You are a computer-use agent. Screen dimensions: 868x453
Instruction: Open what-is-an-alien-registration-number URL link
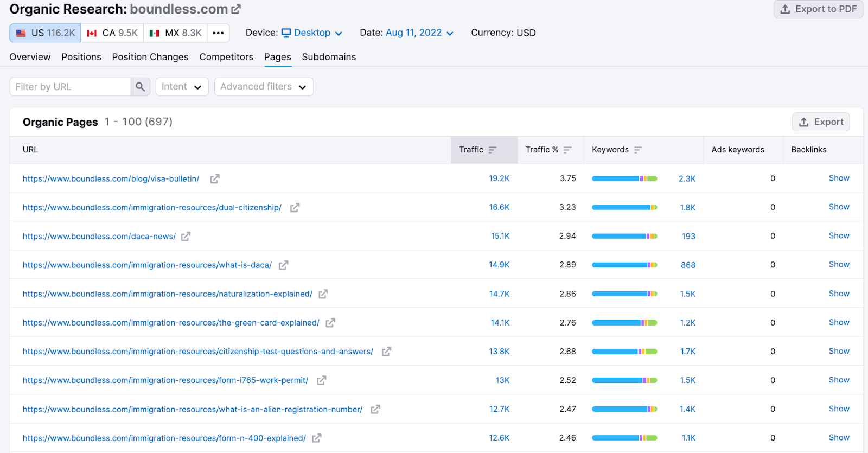point(193,409)
